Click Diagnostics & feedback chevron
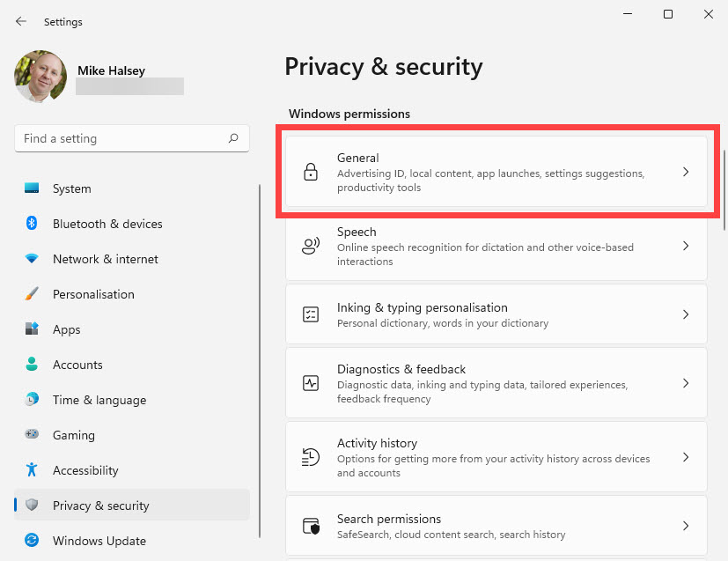The height and width of the screenshot is (561, 728). click(686, 383)
